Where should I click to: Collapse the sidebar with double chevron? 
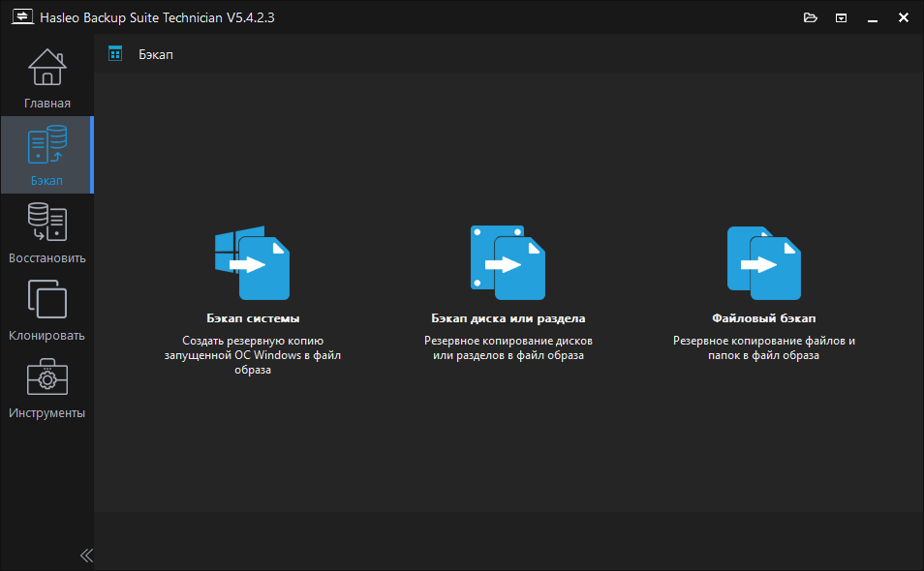86,556
